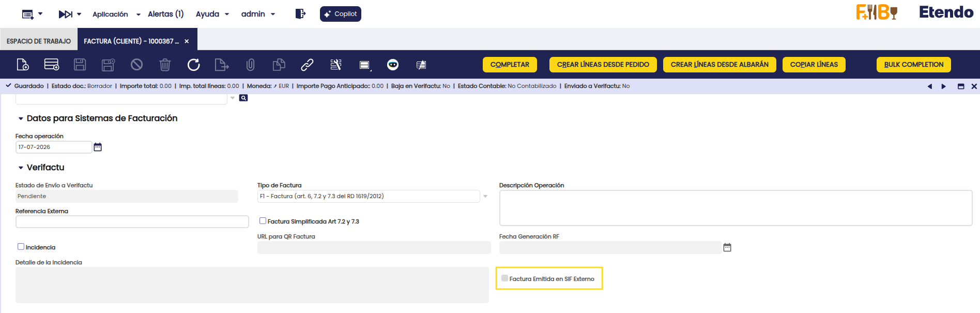Switch to Espacio de Trabajo tab
980x313 pixels.
pyautogui.click(x=39, y=41)
